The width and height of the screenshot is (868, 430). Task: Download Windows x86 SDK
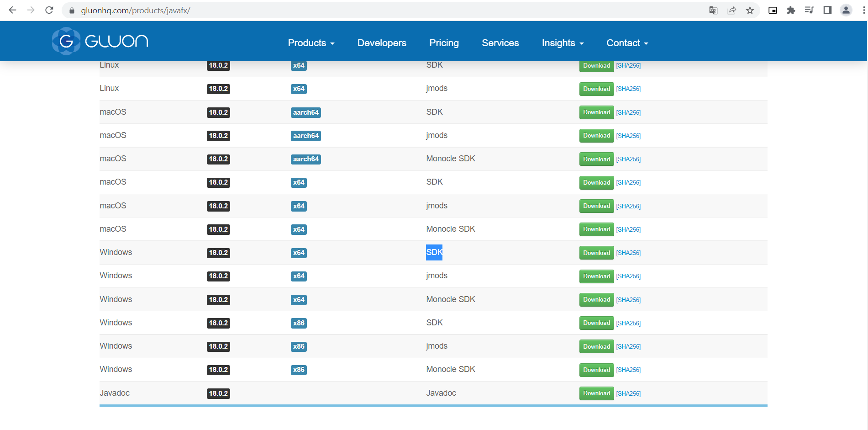click(x=596, y=323)
